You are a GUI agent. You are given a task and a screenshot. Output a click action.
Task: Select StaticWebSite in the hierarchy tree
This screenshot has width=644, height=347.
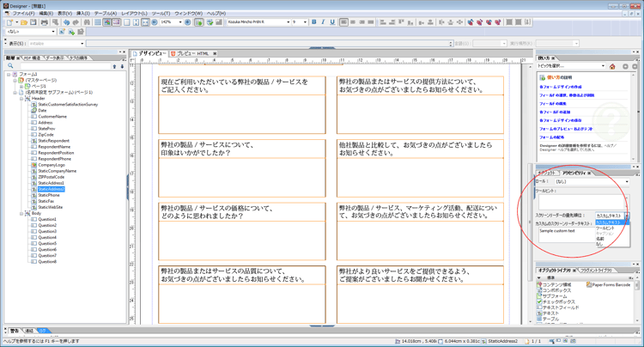click(50, 207)
